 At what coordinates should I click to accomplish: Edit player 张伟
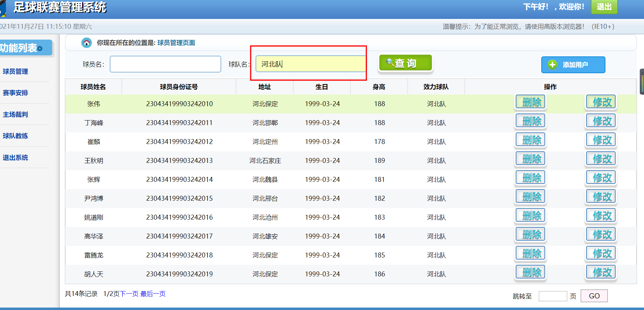601,102
